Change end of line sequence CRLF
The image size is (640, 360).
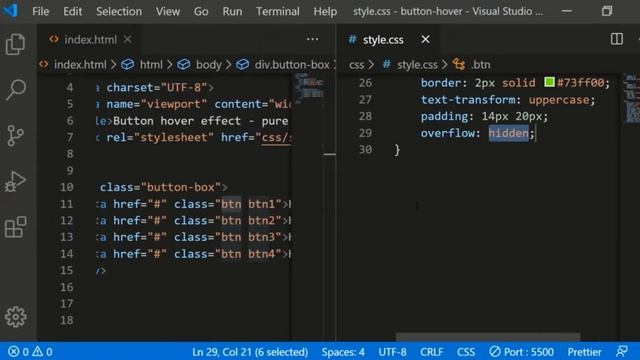click(431, 351)
